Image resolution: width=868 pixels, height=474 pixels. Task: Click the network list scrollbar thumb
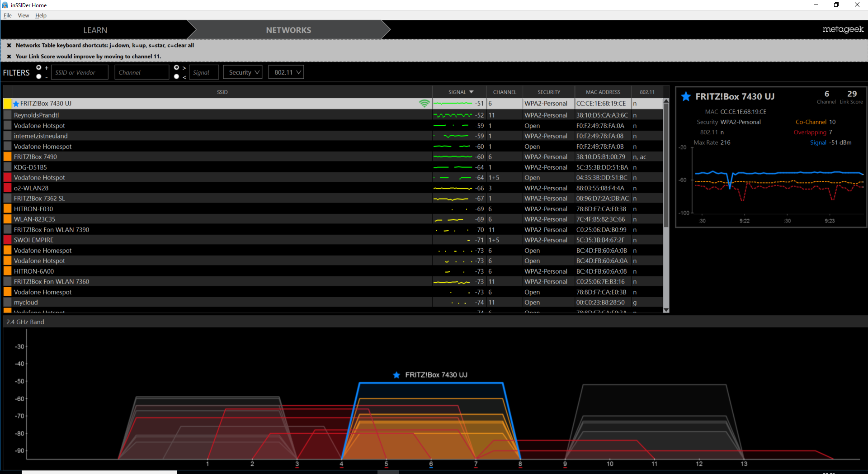click(666, 165)
